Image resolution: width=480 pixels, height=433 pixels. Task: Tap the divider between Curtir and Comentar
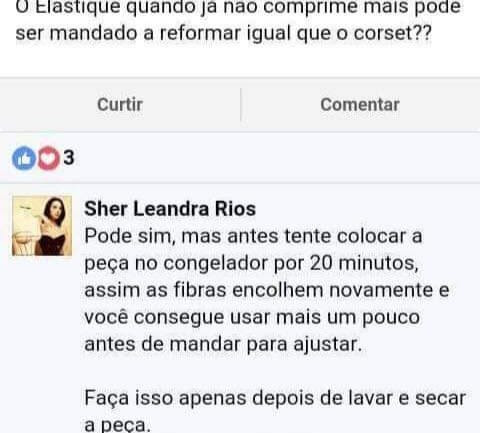241,105
